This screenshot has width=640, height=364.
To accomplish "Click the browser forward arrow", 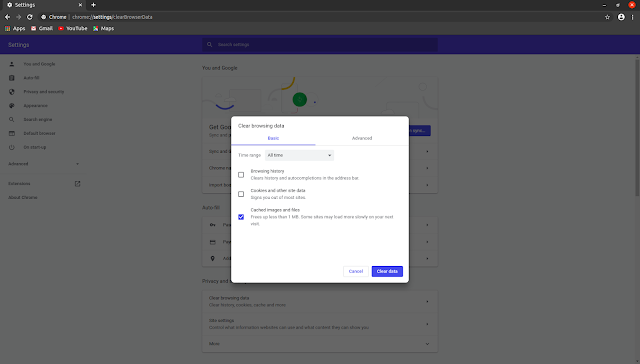I will (x=18, y=17).
